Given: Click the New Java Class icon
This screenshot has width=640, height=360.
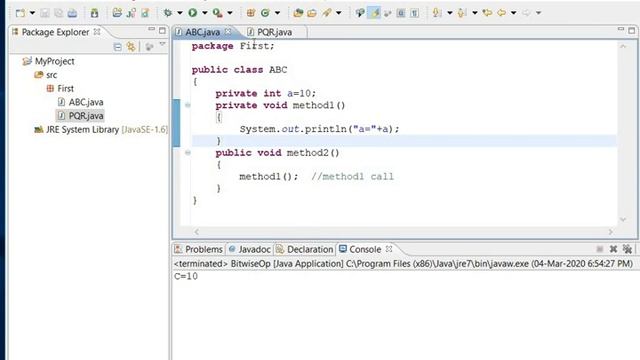Looking at the screenshot, I should [x=265, y=13].
